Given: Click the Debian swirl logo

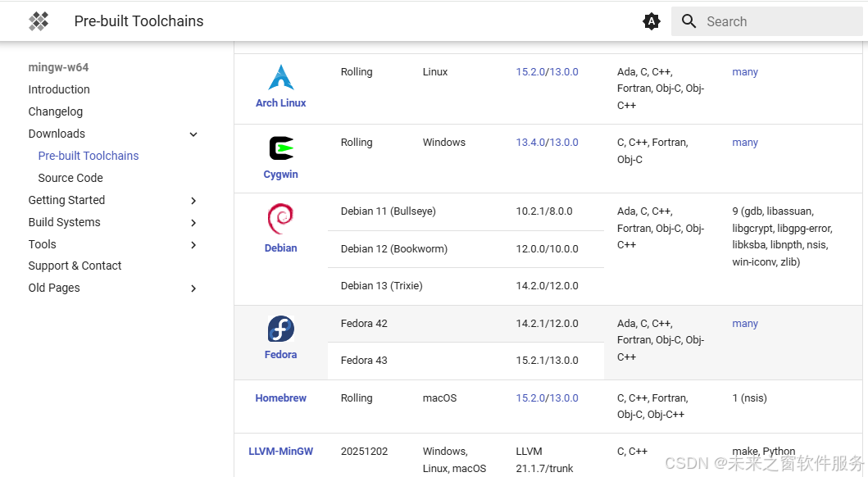Looking at the screenshot, I should click(280, 219).
